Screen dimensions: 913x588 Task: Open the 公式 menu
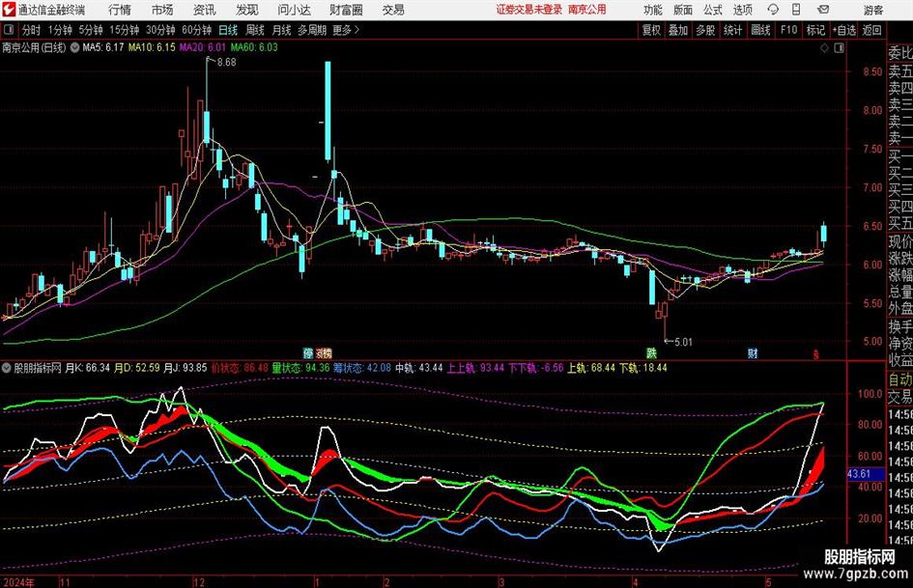[713, 10]
